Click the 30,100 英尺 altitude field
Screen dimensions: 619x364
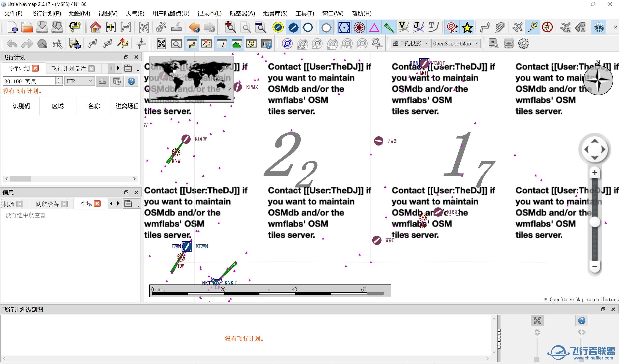tap(30, 81)
